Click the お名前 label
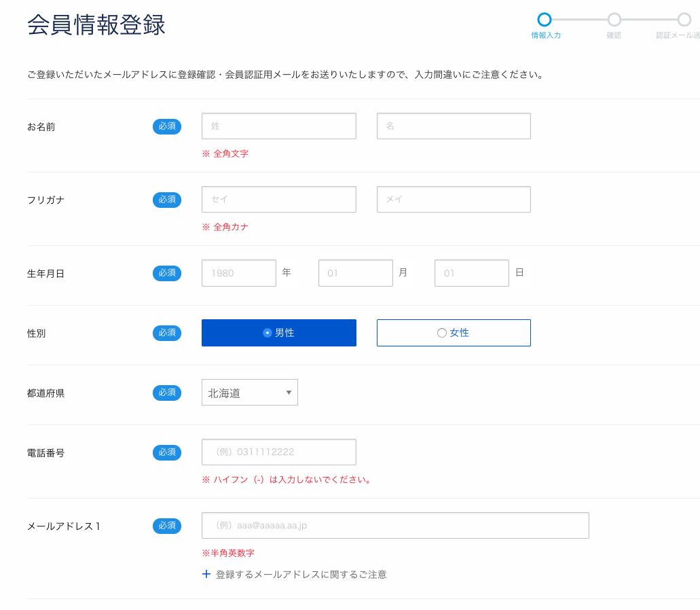Screen dimensions: 700x610 tap(41, 127)
